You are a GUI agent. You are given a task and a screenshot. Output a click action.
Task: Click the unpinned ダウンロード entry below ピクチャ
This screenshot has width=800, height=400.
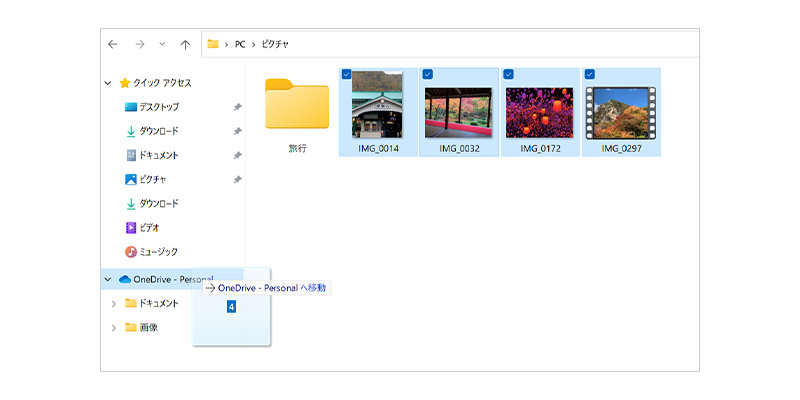(x=159, y=204)
